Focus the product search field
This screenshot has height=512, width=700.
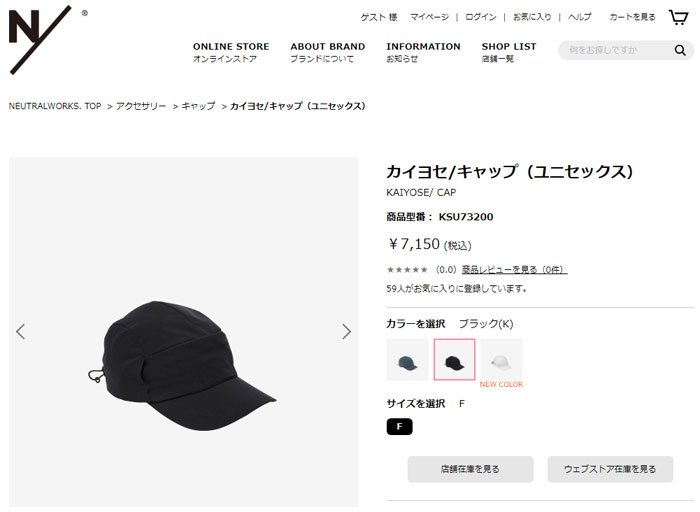tap(616, 50)
